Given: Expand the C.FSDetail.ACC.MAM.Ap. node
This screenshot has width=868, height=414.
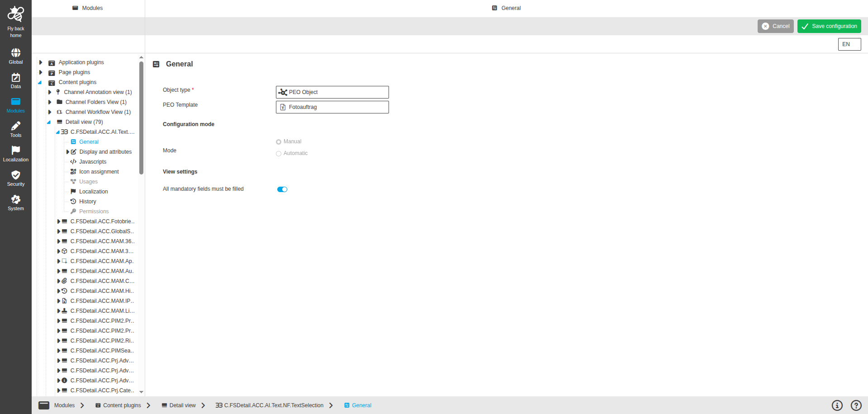Looking at the screenshot, I should pos(59,261).
